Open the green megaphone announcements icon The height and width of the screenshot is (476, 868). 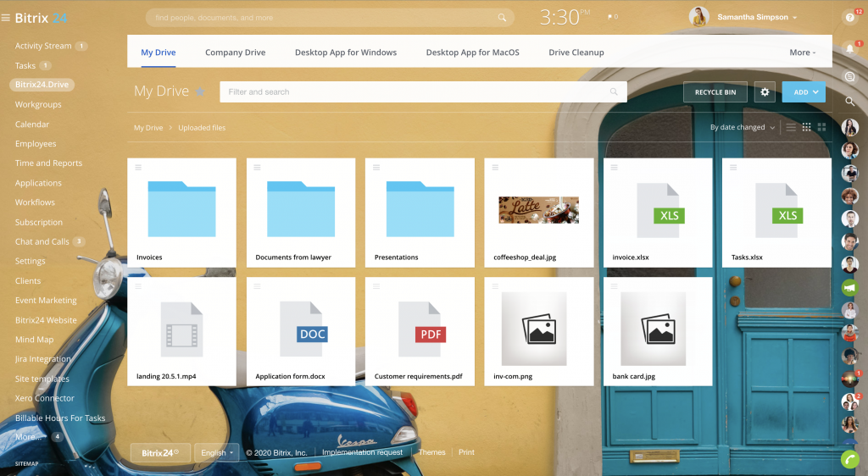coord(849,289)
